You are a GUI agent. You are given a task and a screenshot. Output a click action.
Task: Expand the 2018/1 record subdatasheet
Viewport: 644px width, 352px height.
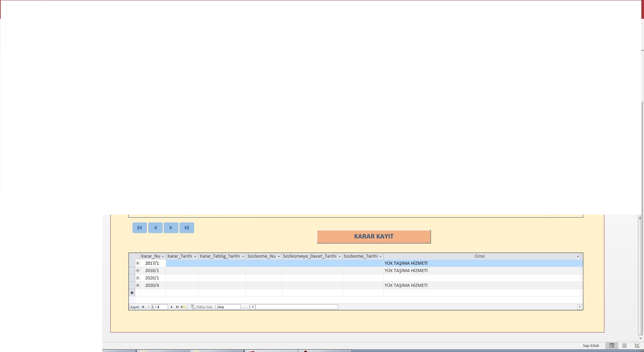click(x=138, y=271)
